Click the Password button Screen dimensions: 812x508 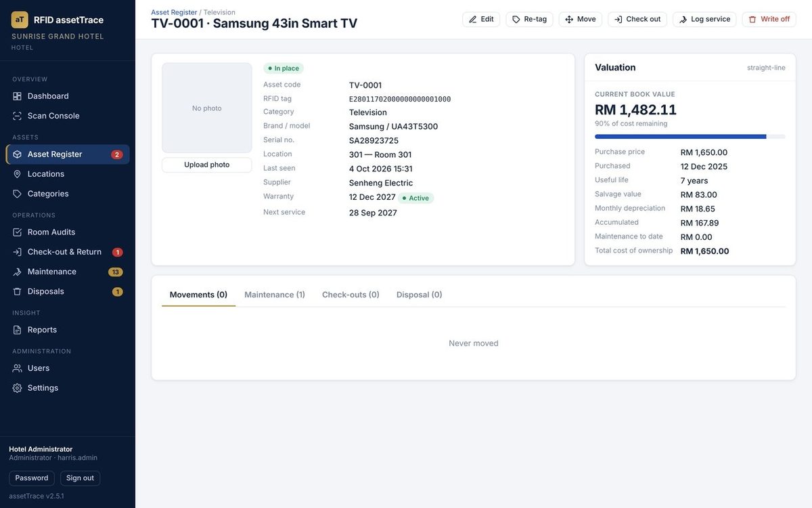pyautogui.click(x=32, y=478)
